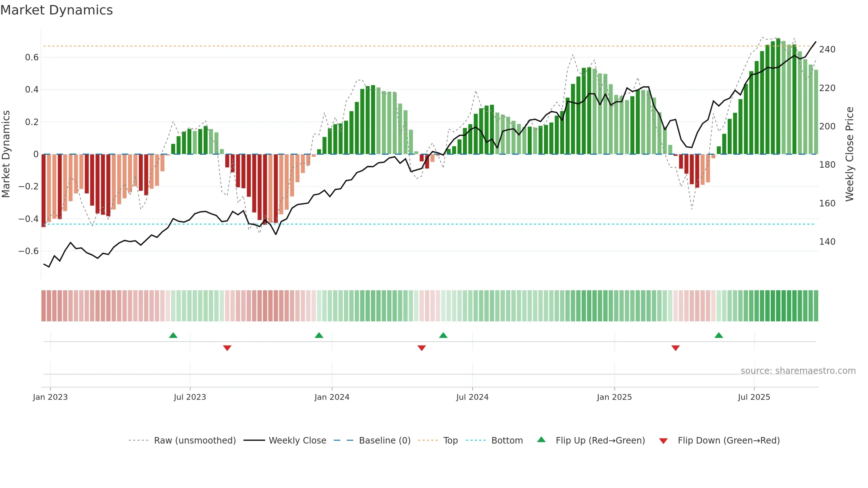Select the first green flip-up marker near June 2023
The image size is (868, 488).
coord(173,335)
